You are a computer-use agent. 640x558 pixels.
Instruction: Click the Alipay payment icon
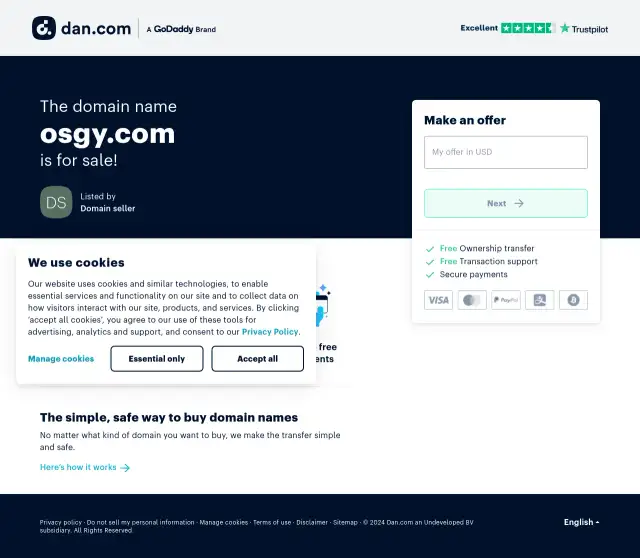click(540, 300)
